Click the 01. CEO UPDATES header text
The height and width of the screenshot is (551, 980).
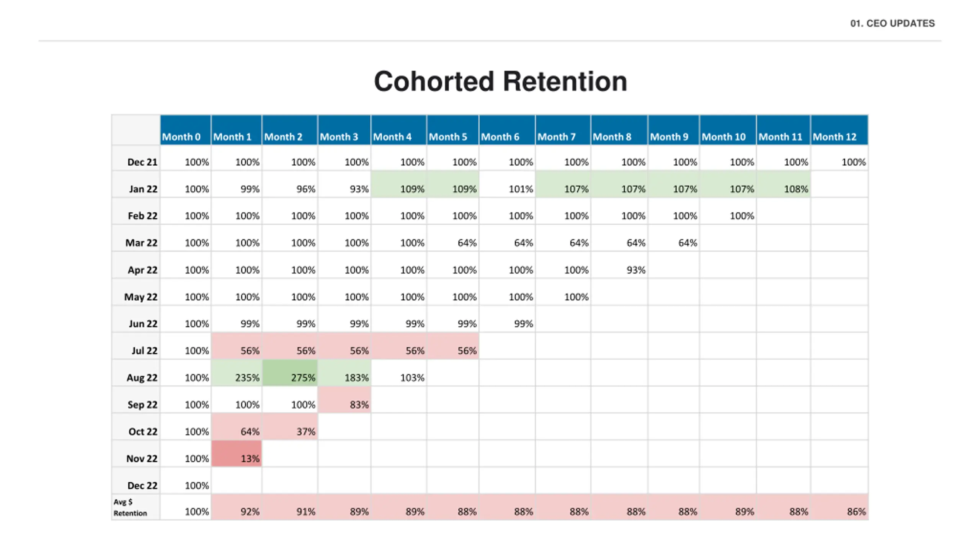(892, 23)
